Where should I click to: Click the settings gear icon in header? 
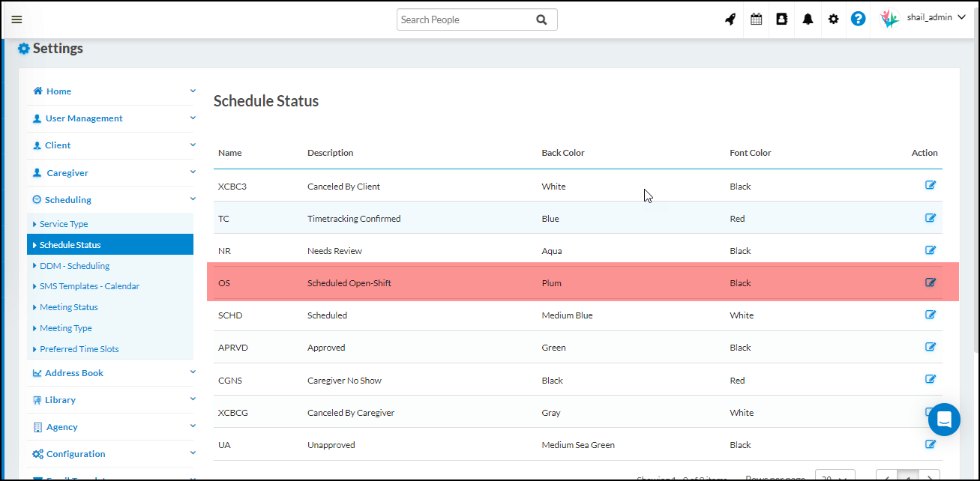(x=833, y=19)
